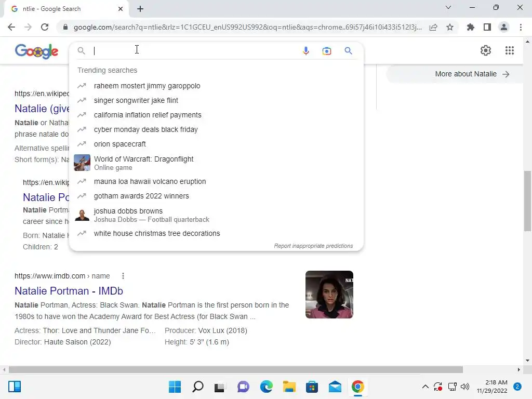Open Microsoft Store from taskbar
This screenshot has width=532, height=399.
pyautogui.click(x=312, y=387)
